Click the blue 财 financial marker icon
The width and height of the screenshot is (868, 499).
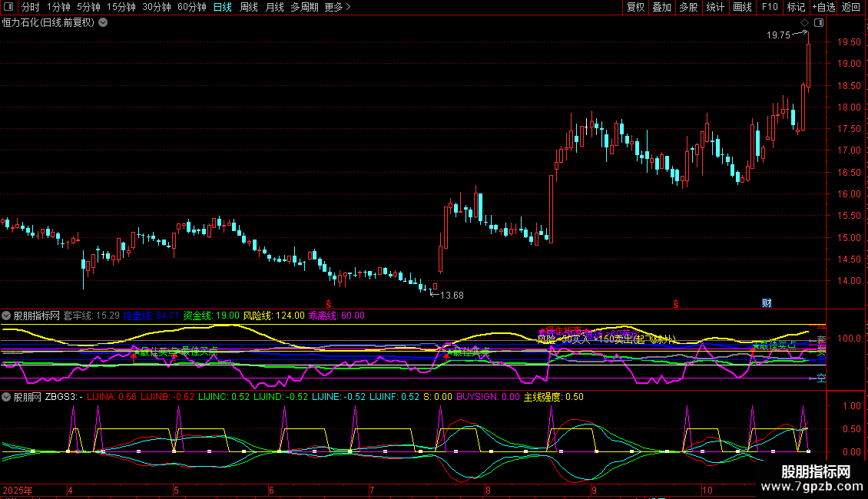click(766, 303)
